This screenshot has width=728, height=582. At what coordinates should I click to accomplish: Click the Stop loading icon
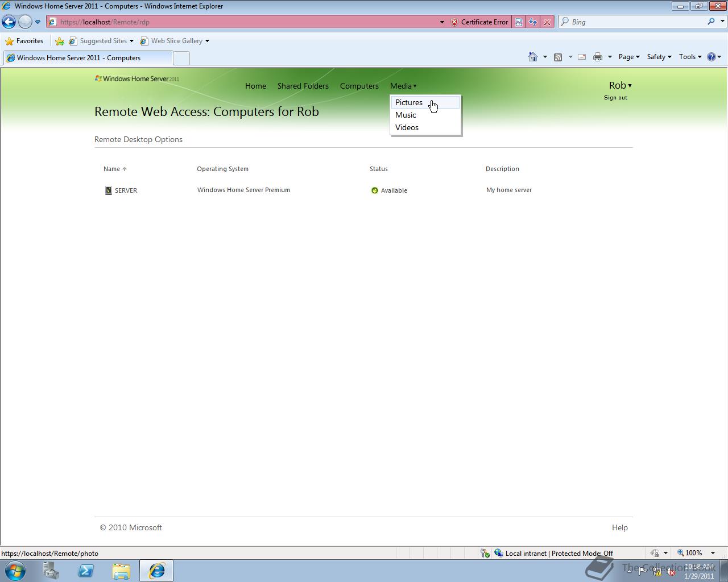(x=547, y=22)
